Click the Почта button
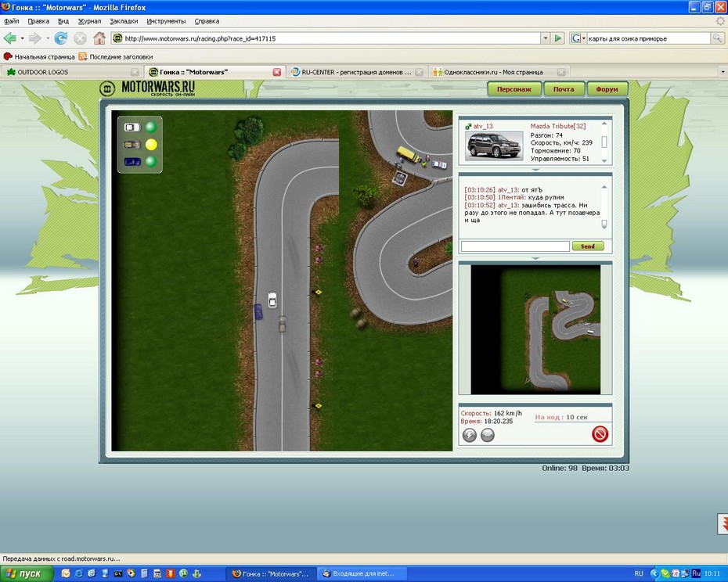Image resolution: width=728 pixels, height=582 pixels. (x=563, y=88)
